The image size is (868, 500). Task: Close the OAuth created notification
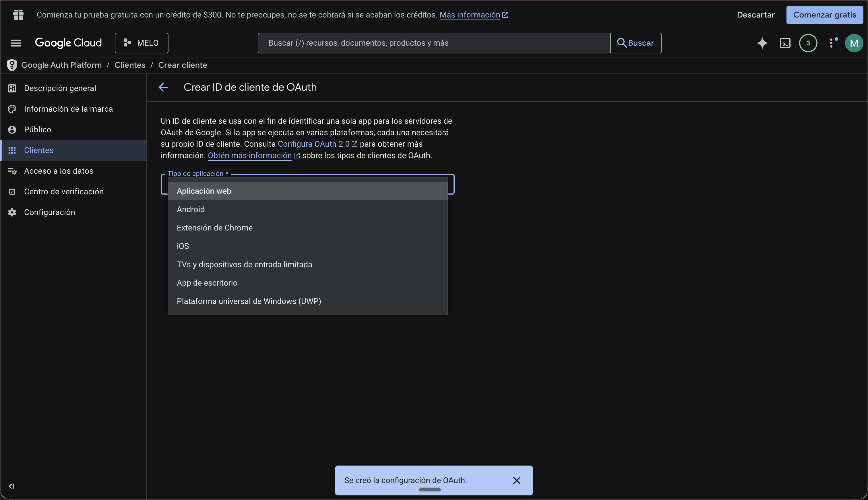pyautogui.click(x=516, y=480)
